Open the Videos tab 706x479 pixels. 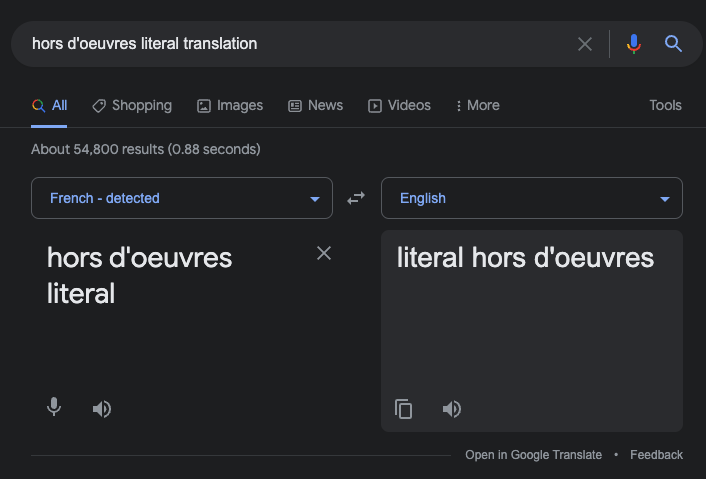[399, 106]
